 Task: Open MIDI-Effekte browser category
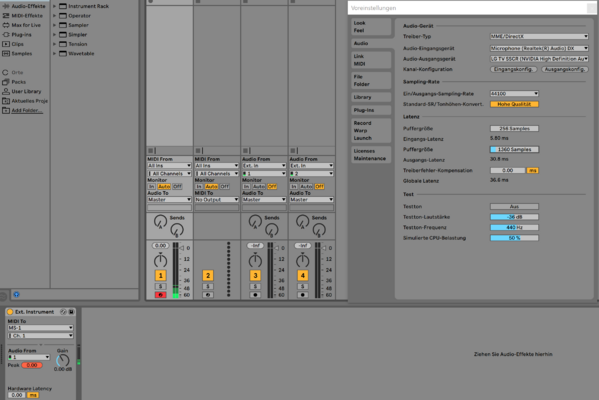(x=23, y=16)
